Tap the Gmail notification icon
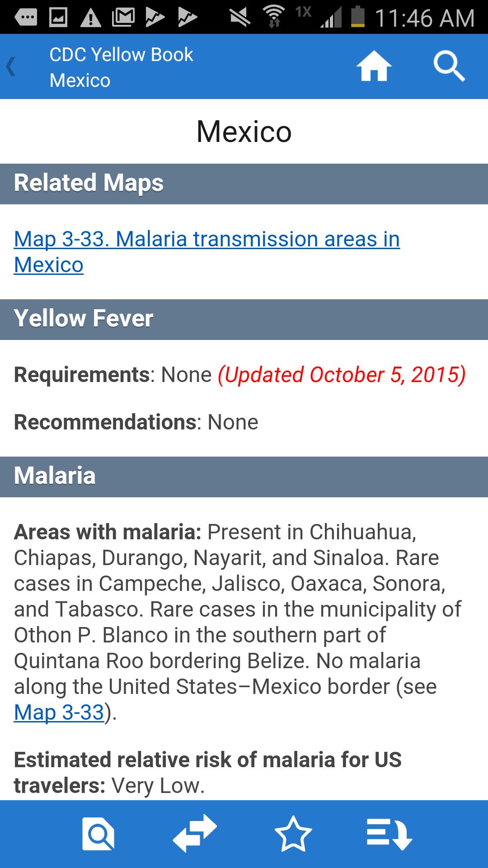 tap(123, 18)
